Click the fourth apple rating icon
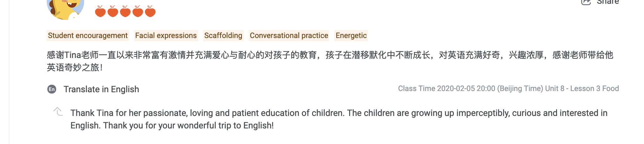This screenshot has height=144, width=644. click(138, 12)
